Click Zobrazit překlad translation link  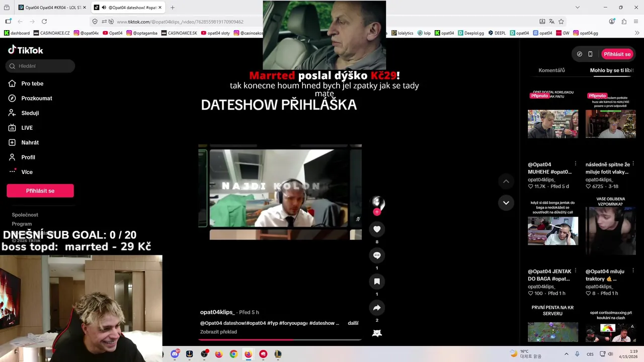(x=218, y=332)
